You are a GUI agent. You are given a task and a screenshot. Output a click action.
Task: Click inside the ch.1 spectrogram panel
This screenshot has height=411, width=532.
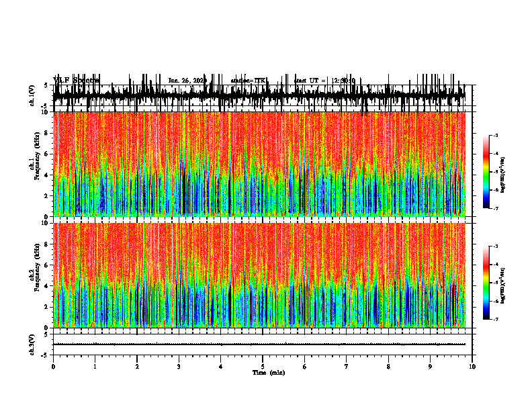[259, 164]
